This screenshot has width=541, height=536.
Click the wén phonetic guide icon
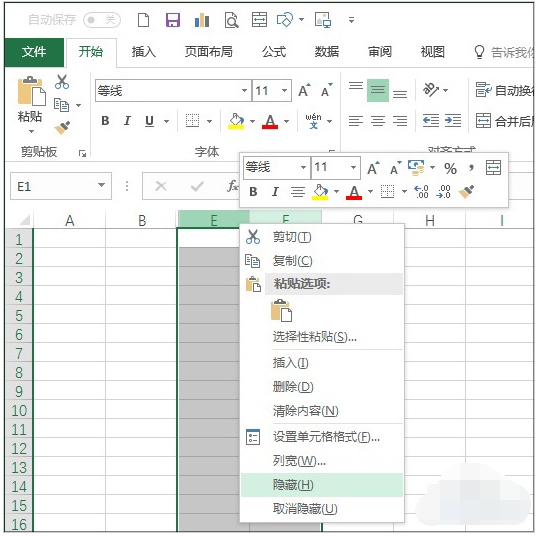tap(313, 121)
